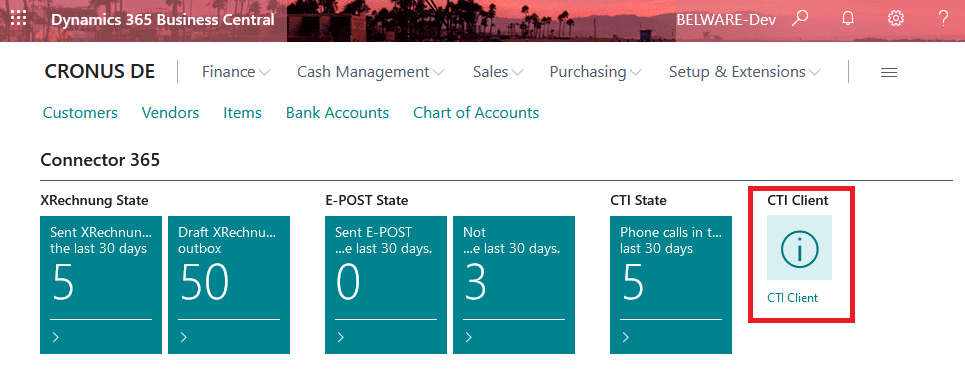The width and height of the screenshot is (965, 384).
Task: Open the notifications bell icon
Action: coord(847,18)
